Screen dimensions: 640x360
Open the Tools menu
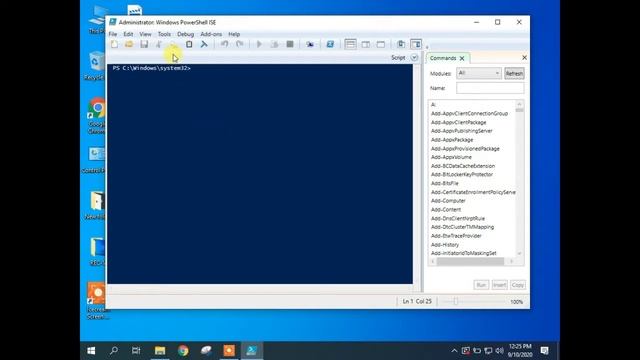[x=164, y=34]
